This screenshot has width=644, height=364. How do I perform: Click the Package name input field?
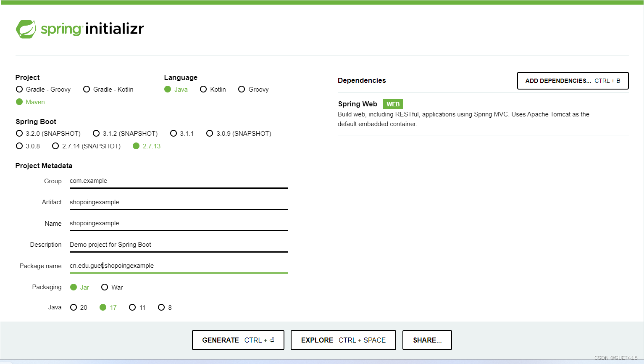click(x=179, y=266)
